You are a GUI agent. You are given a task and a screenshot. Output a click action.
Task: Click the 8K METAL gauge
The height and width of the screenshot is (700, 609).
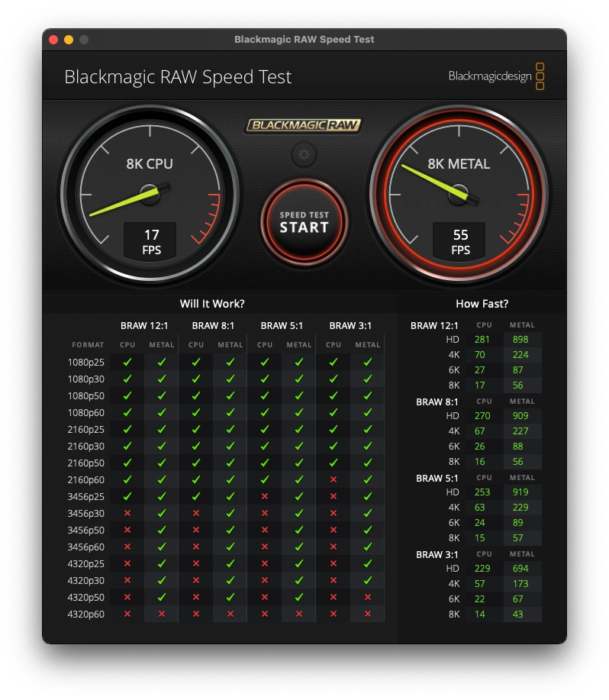coord(459,194)
